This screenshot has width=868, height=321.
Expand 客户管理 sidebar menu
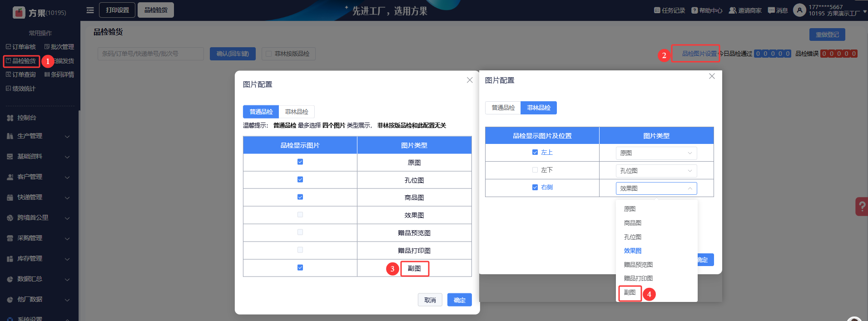(67, 178)
